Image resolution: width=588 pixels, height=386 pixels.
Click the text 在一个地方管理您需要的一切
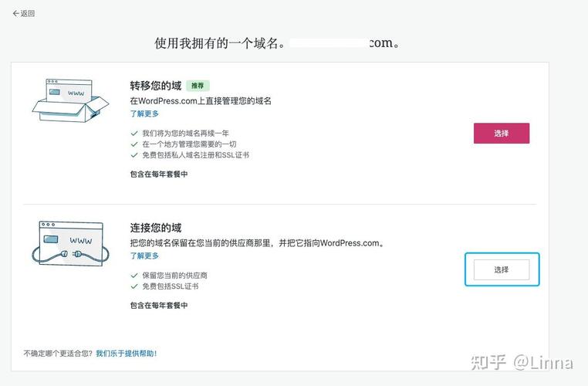pos(189,144)
